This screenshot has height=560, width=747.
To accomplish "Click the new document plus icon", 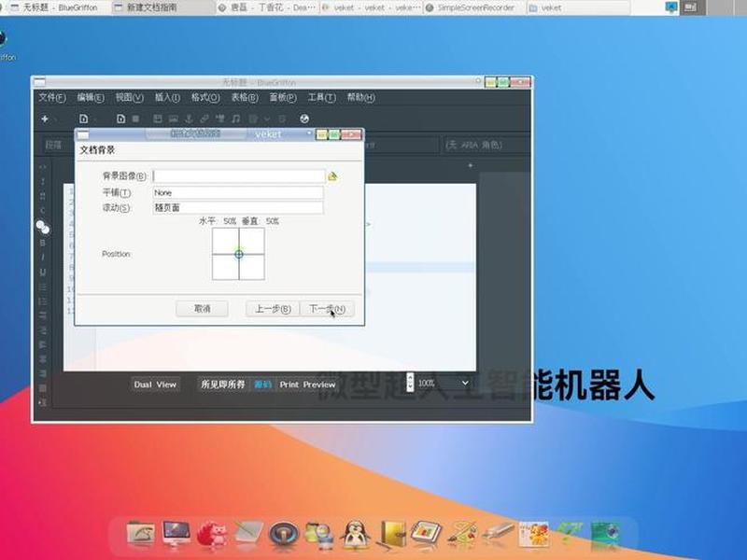I will coord(45,119).
